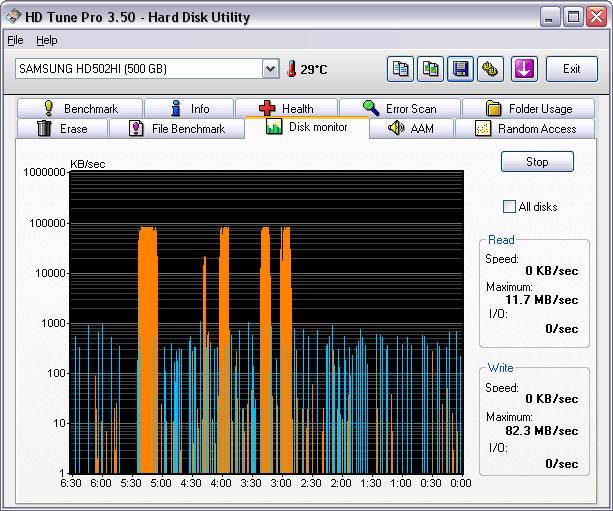
Task: Switch to the Info tab
Action: point(189,108)
